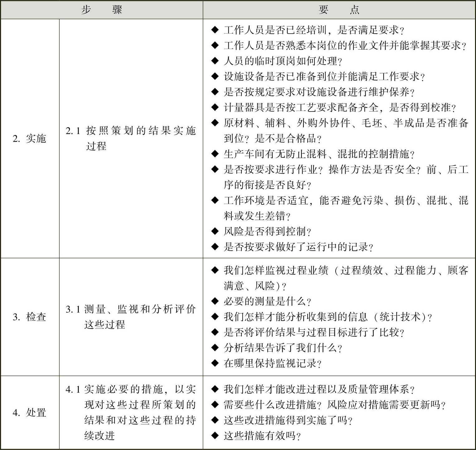Select the line "这些改进措施得到实施了吗?"
476x450 pixels.
point(282,420)
